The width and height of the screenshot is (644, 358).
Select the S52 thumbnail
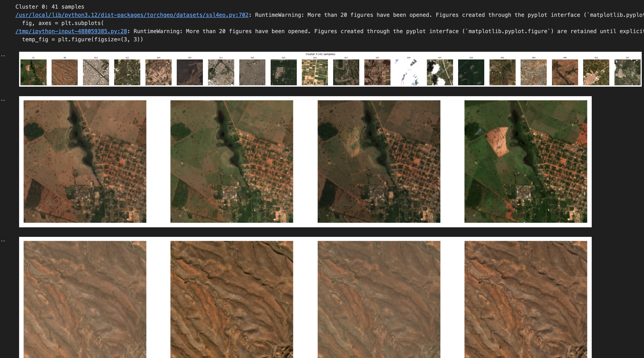point(596,72)
